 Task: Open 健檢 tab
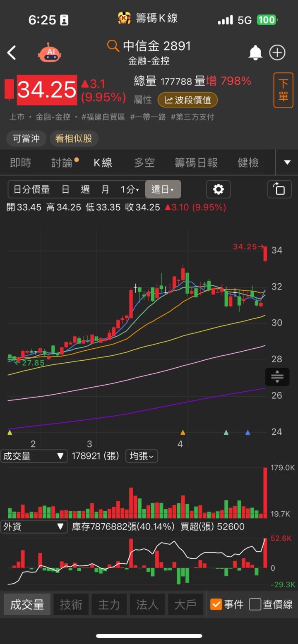pyautogui.click(x=248, y=163)
